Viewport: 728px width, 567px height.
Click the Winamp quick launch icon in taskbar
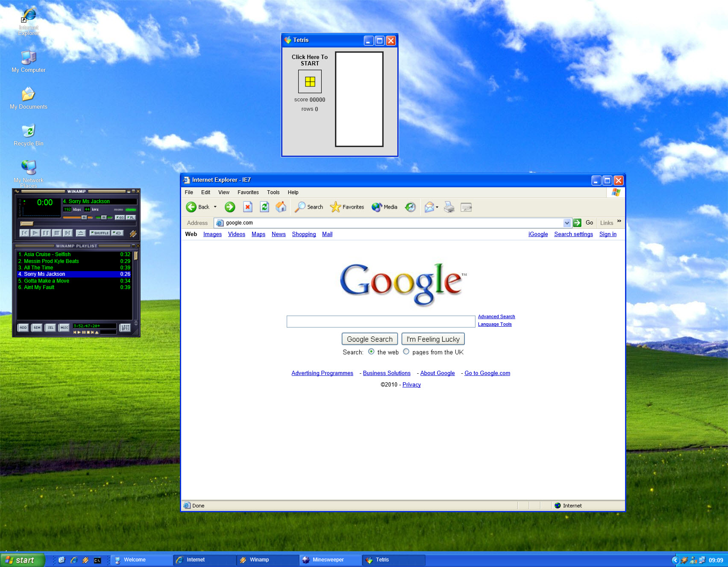coord(85,560)
